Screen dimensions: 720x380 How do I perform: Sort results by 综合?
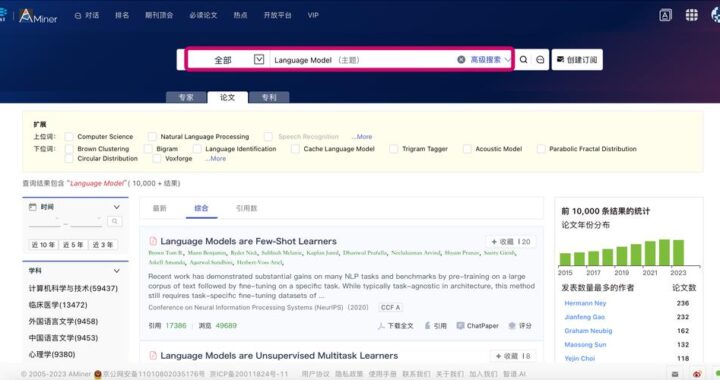(x=201, y=208)
